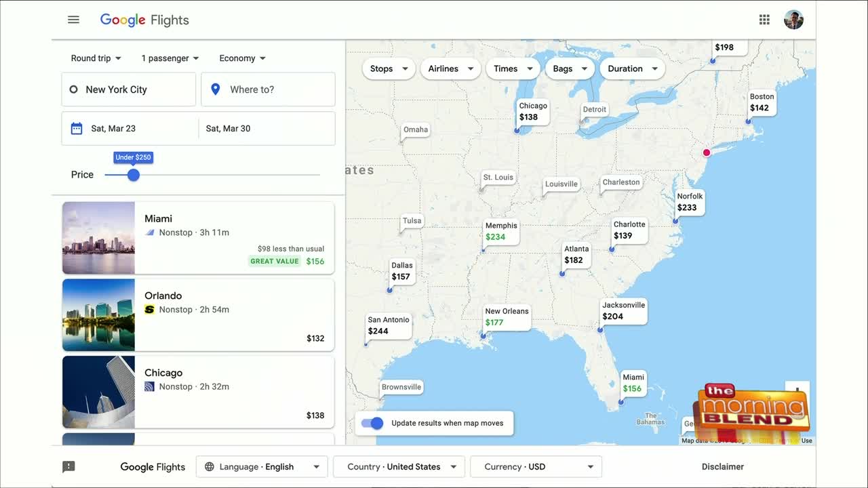Click the New York City origin field
Image resolution: width=868 pixels, height=488 pixels.
pos(129,89)
